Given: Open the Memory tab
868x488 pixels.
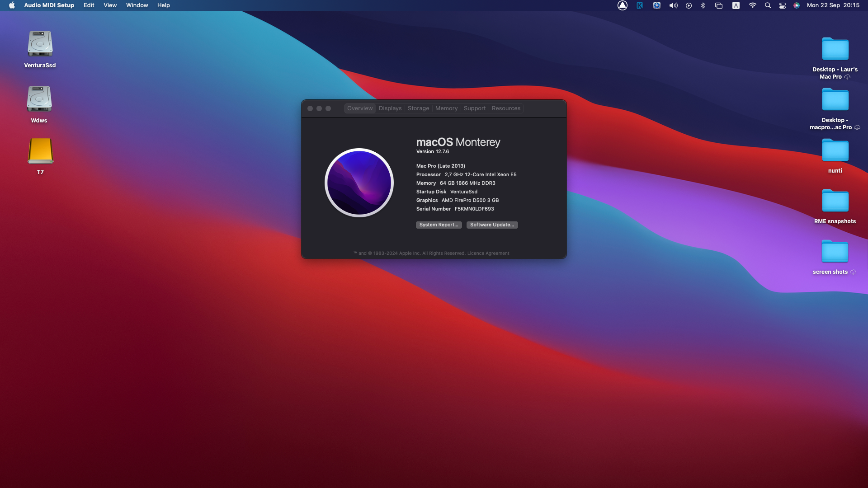Looking at the screenshot, I should [446, 108].
